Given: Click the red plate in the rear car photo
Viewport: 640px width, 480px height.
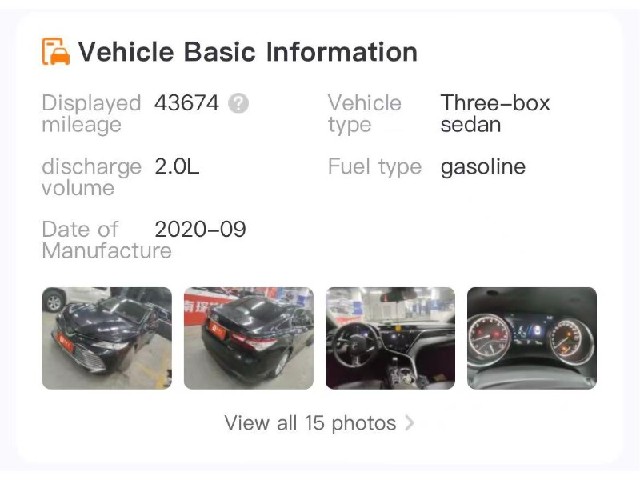Looking at the screenshot, I should pos(217,330).
